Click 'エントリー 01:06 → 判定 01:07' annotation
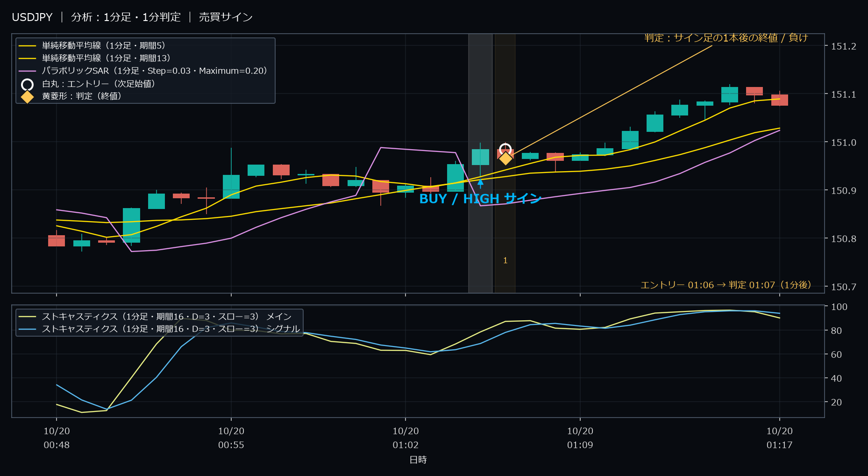Viewport: 868px width, 476px height. 726,285
